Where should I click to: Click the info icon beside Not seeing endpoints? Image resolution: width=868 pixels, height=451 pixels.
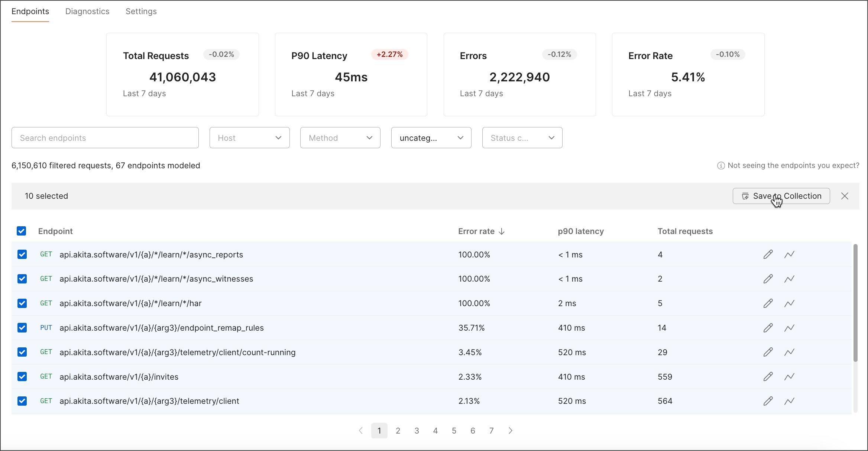721,166
